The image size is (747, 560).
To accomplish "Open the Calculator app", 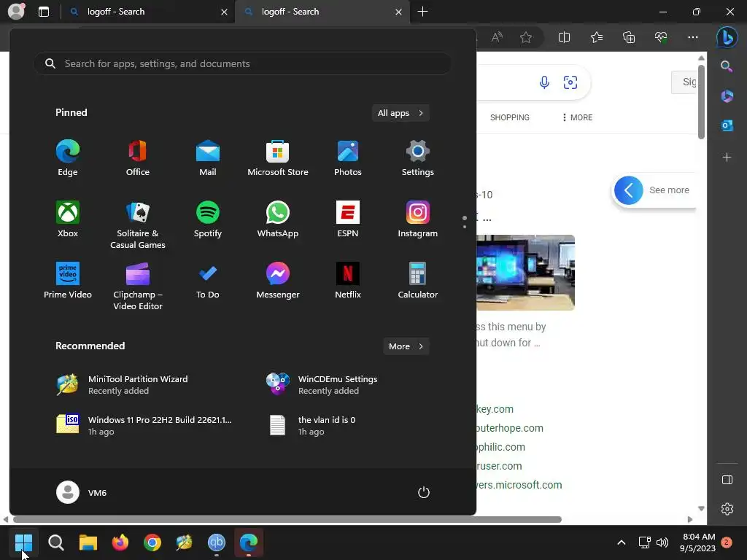I will pyautogui.click(x=418, y=281).
